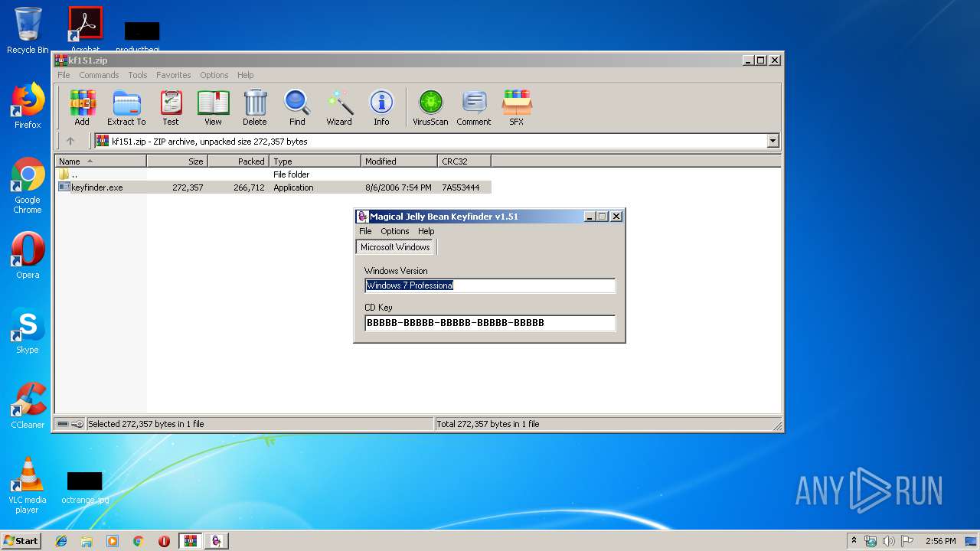This screenshot has width=980, height=551.
Task: Switch to Keyfinder taskbar button
Action: click(216, 541)
